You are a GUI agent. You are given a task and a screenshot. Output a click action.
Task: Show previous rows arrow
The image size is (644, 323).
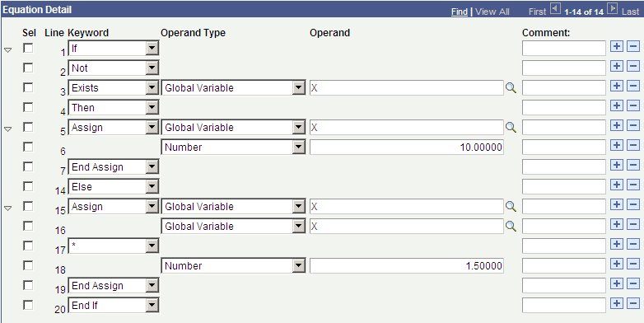click(555, 8)
